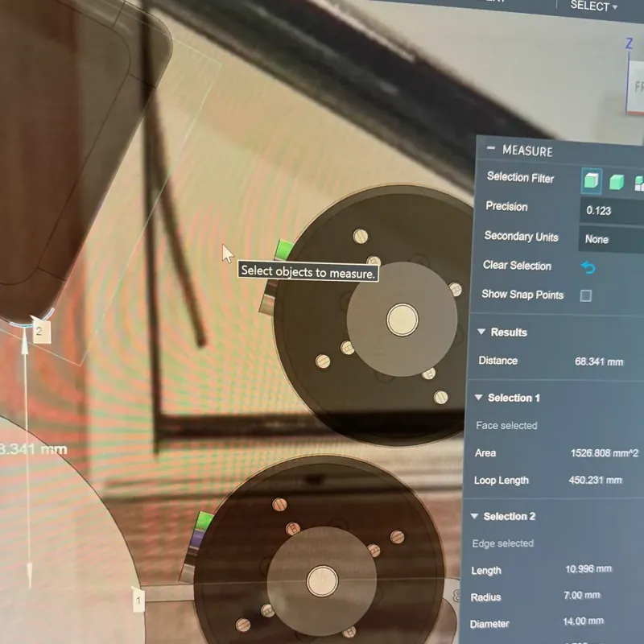Screen dimensions: 644x644
Task: Choose the first Selection Filter cube icon
Action: pos(592,180)
